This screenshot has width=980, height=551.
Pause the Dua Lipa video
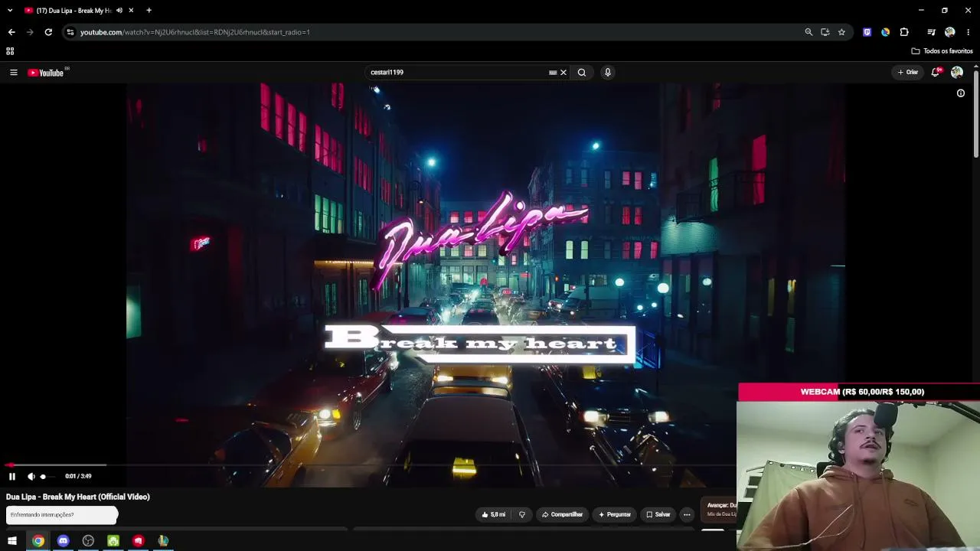[12, 476]
